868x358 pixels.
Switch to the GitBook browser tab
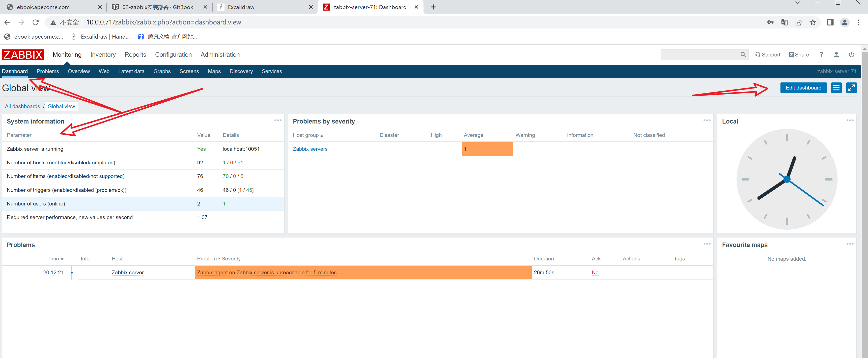(x=158, y=7)
